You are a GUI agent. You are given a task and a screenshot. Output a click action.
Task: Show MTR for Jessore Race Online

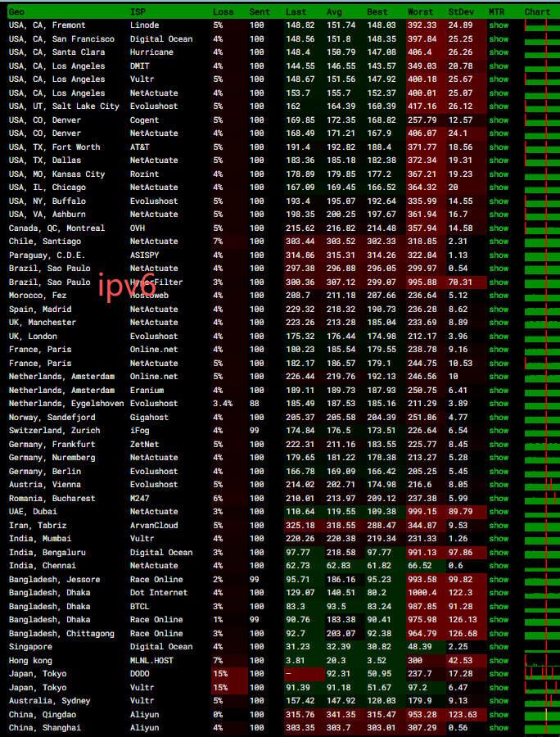pos(499,580)
